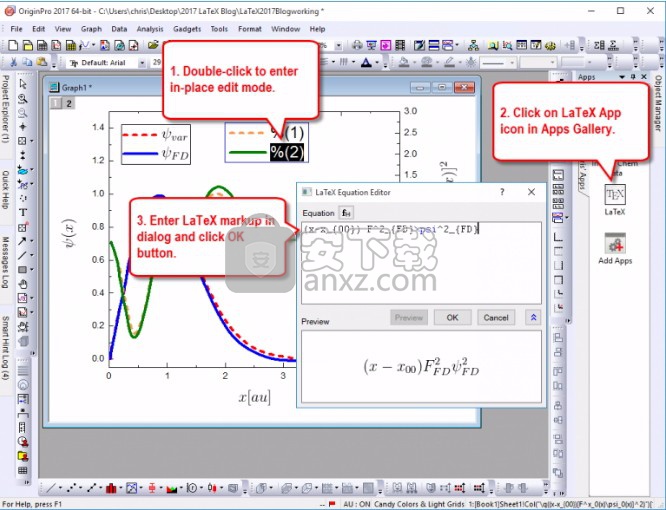
Task: Click the Area plot icon in bottom toolbar
Action: tap(172, 488)
